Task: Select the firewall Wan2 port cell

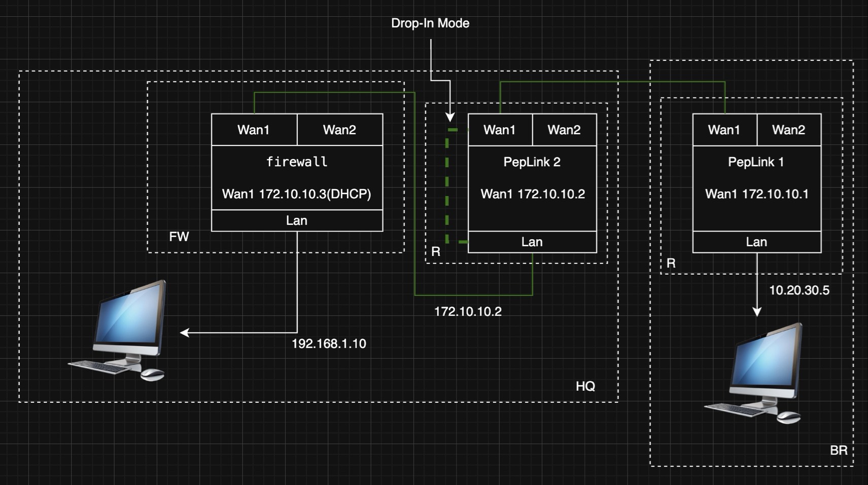Action: click(x=339, y=130)
